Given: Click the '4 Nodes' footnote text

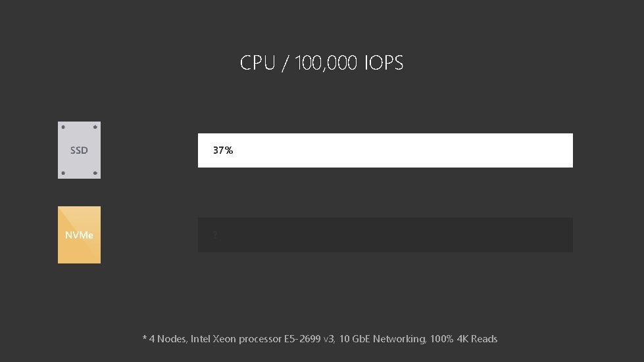Looking at the screenshot, I should click(168, 339).
